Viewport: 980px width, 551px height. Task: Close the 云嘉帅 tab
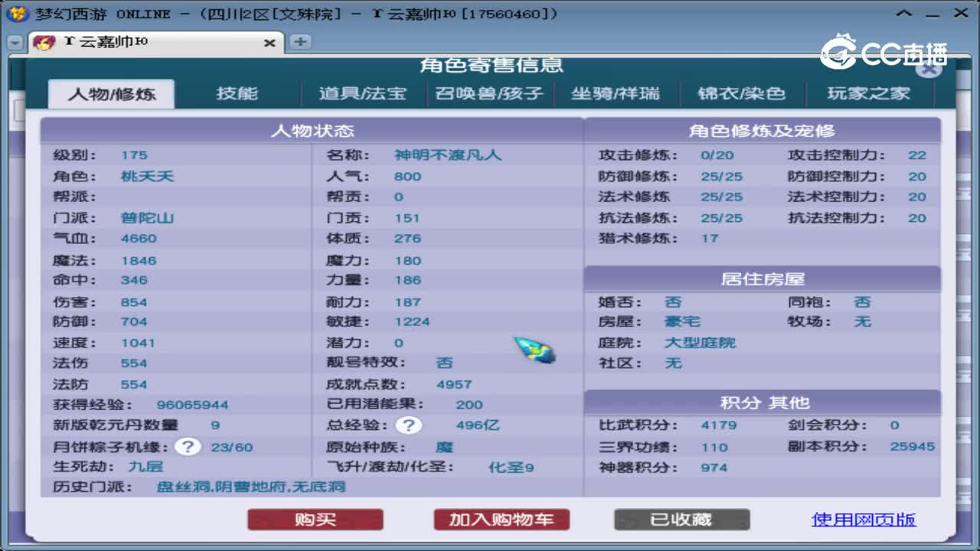[269, 44]
